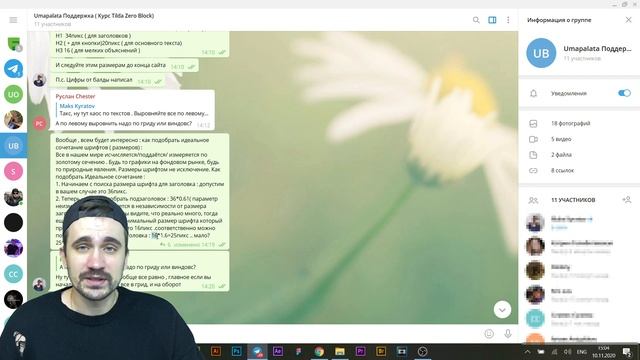Open the first member in participants list
The width and height of the screenshot is (640, 360).
tap(579, 222)
